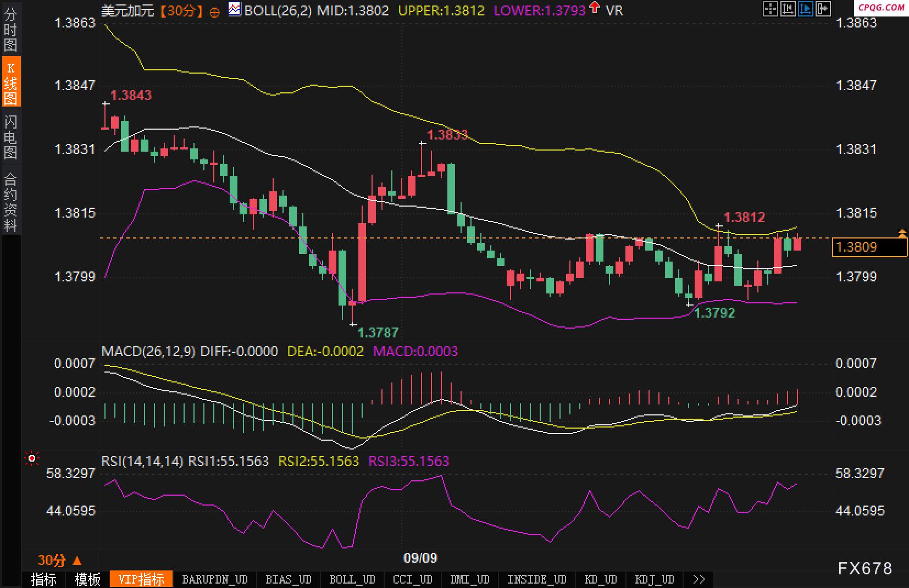Screen dimensions: 909x588
Task: Click the crosshair cursor icon in top toolbar
Action: pos(771,9)
